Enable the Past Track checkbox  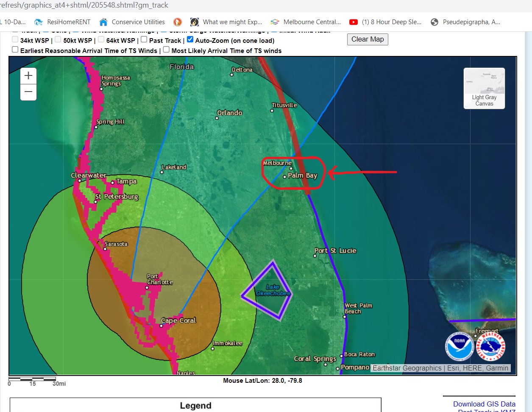tap(144, 40)
